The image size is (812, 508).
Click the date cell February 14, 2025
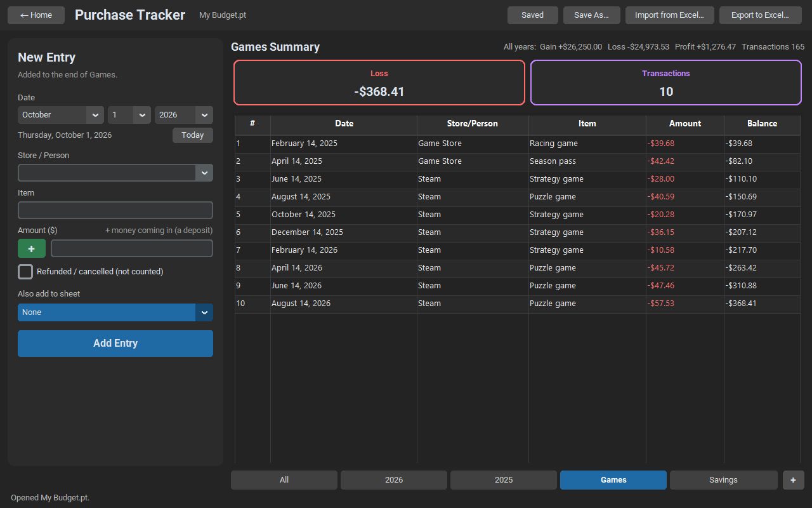pyautogui.click(x=344, y=144)
